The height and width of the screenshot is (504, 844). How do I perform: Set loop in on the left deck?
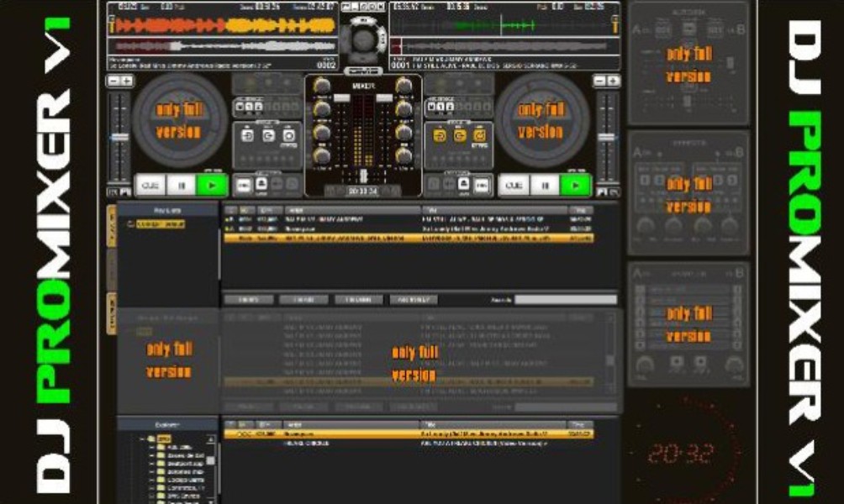247,135
